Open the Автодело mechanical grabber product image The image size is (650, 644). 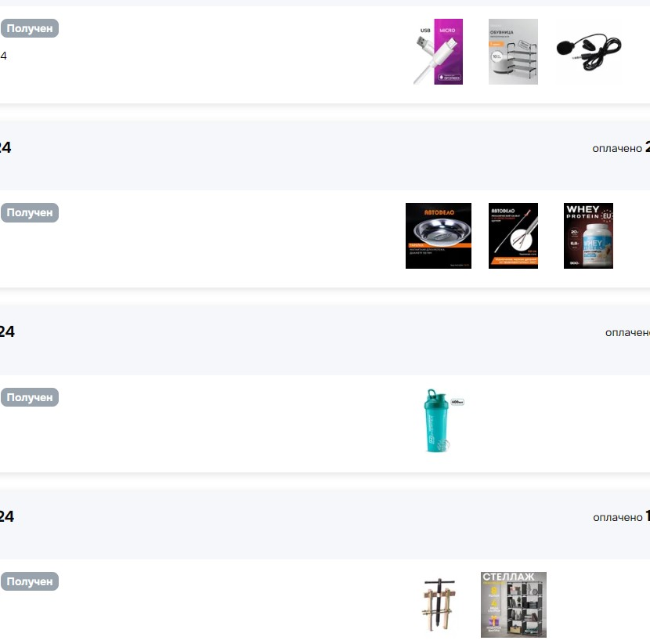(x=513, y=236)
